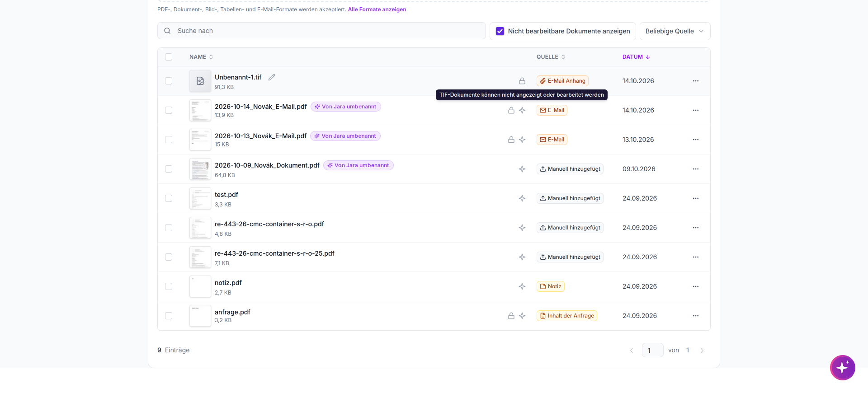Image resolution: width=868 pixels, height=393 pixels.
Task: Open the 'Alle Formate anzeigen' link
Action: 377,9
